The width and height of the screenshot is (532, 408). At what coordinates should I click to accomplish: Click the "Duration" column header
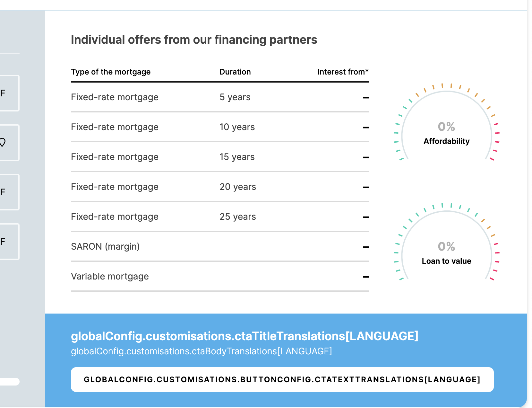click(235, 72)
